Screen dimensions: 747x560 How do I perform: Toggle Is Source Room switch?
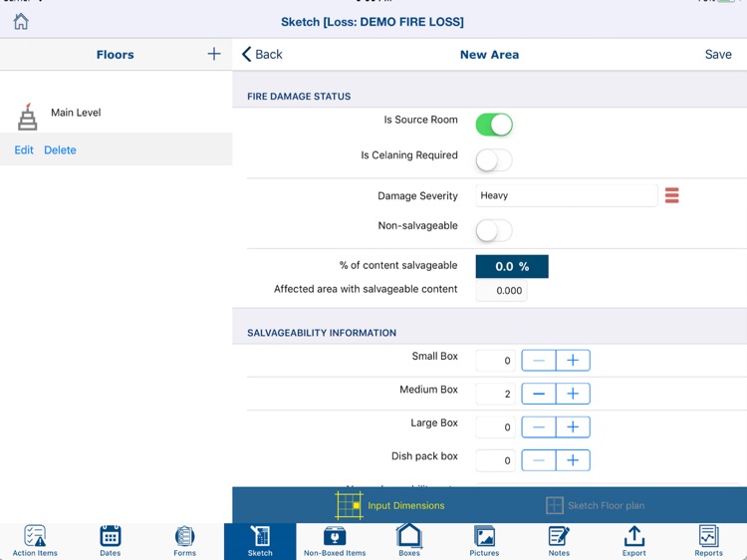pyautogui.click(x=494, y=125)
